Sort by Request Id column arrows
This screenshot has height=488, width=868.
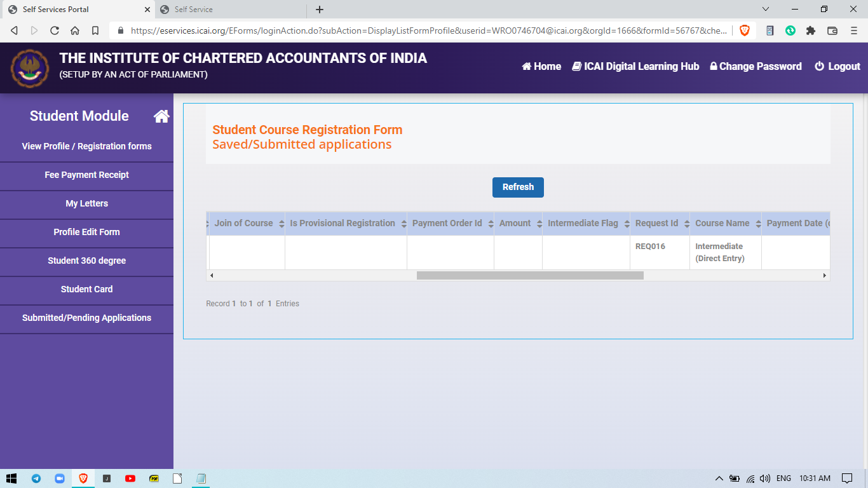click(x=686, y=224)
